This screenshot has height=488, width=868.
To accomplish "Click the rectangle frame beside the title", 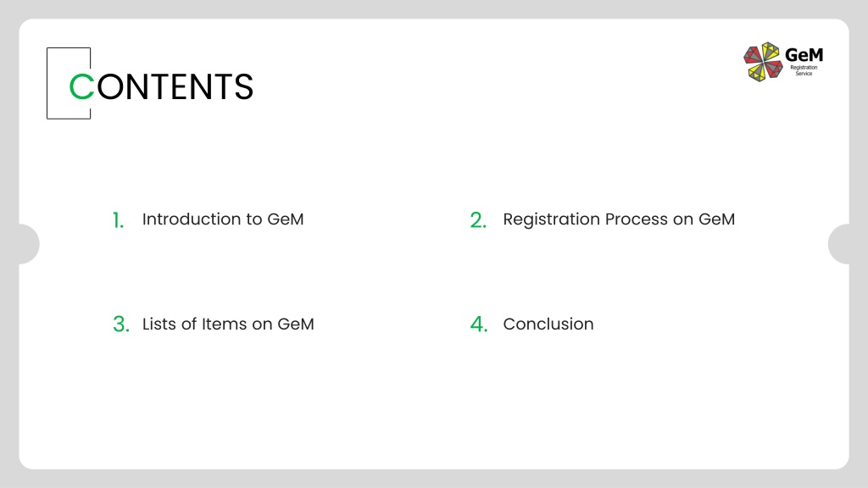I will pos(69,83).
